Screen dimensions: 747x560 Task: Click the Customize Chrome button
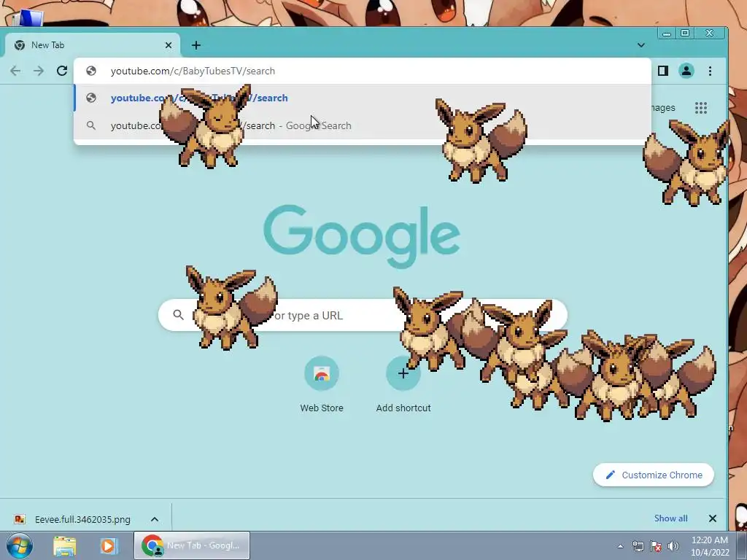(x=653, y=475)
